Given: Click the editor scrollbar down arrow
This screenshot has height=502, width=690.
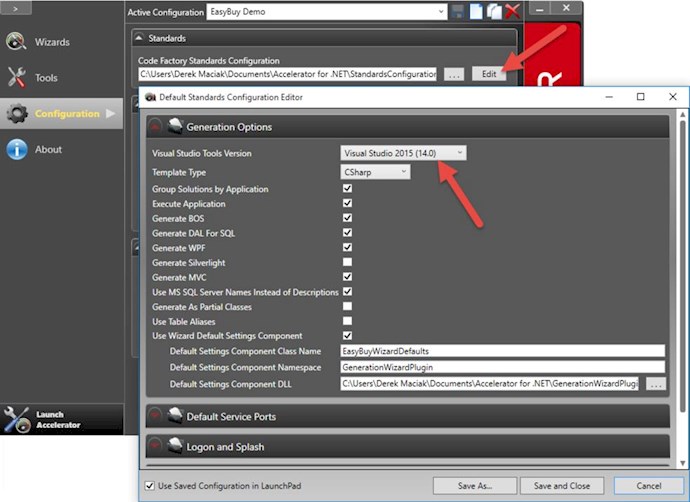Looking at the screenshot, I should tap(683, 463).
